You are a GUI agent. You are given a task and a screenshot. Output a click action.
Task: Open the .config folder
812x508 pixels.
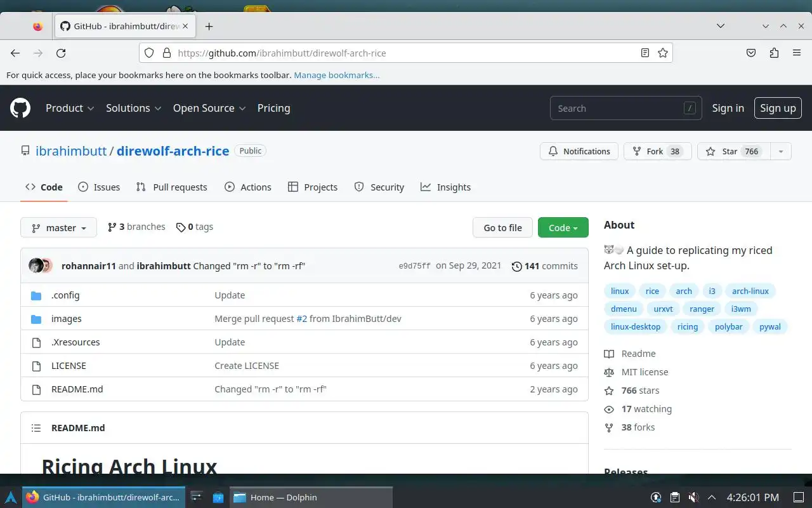[65, 295]
